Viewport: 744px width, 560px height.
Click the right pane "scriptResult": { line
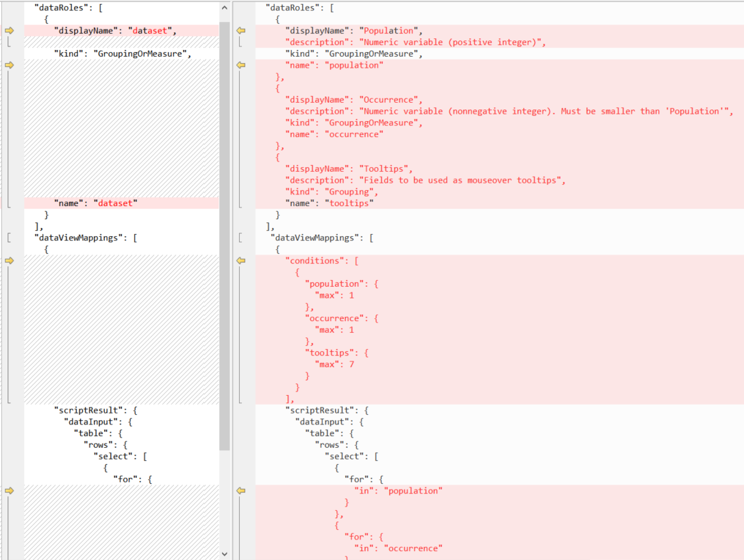coord(327,411)
